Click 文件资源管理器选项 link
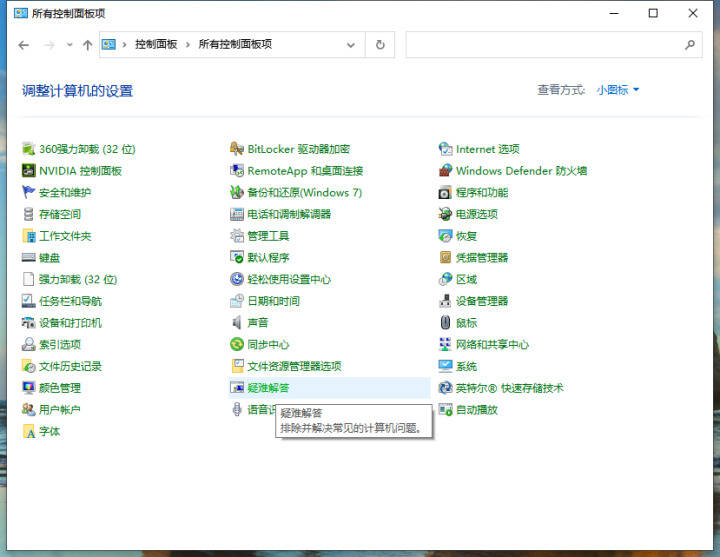This screenshot has width=720, height=557. click(x=294, y=366)
